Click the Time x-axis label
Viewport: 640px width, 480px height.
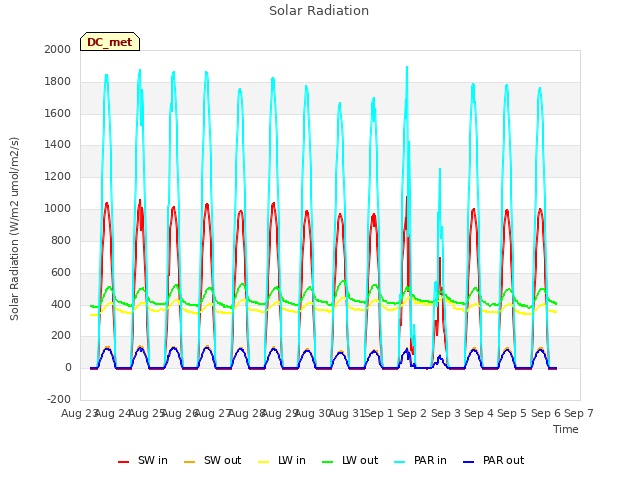click(566, 429)
